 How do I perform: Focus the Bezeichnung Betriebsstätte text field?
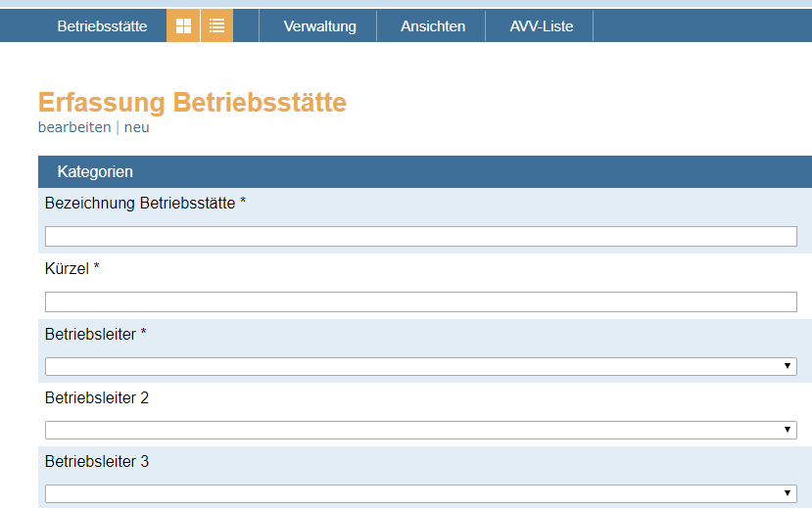tap(420, 236)
